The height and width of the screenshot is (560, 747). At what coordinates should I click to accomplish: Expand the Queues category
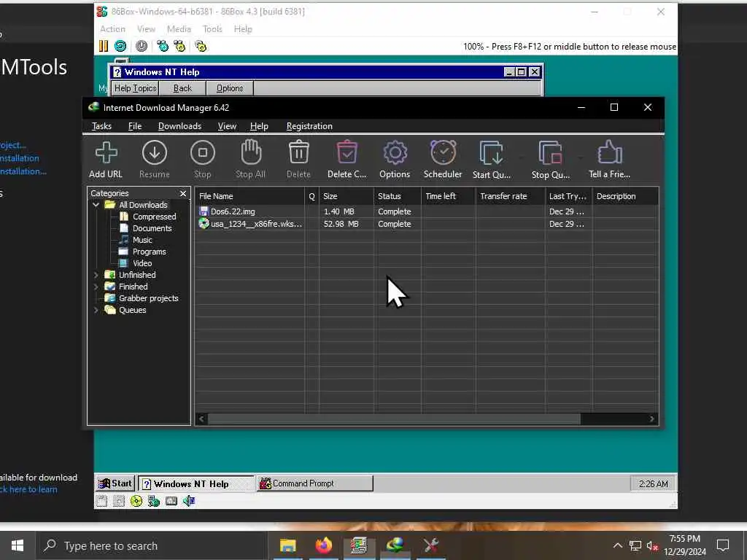point(96,310)
